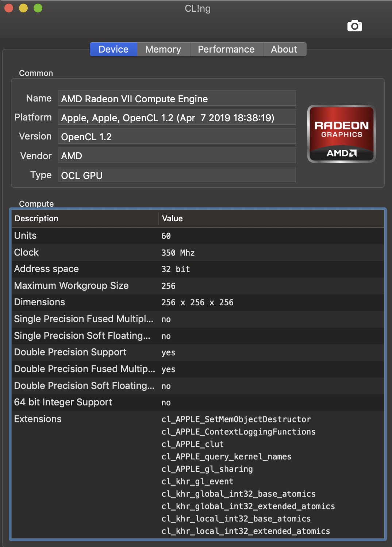392x547 pixels.
Task: Click the Platform field showing Apple OpenCL
Action: tap(177, 118)
